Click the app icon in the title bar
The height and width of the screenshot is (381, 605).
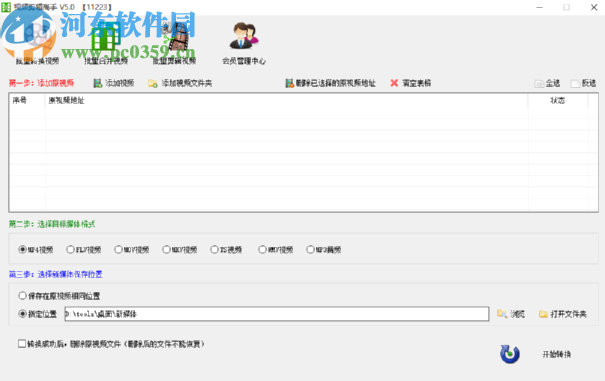(x=6, y=7)
